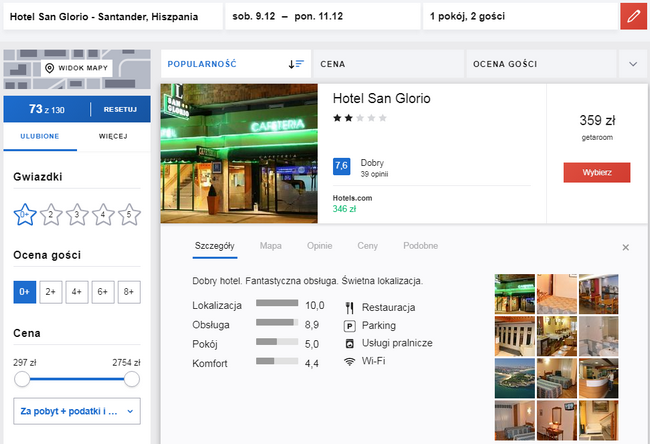650x444 pixels.
Task: Open the map view with pin icon
Action: [77, 68]
